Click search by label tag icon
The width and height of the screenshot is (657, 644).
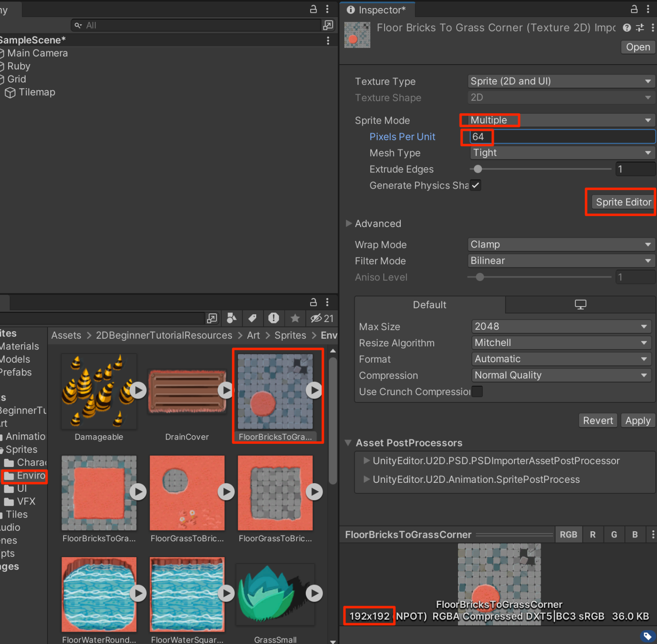[x=252, y=318]
